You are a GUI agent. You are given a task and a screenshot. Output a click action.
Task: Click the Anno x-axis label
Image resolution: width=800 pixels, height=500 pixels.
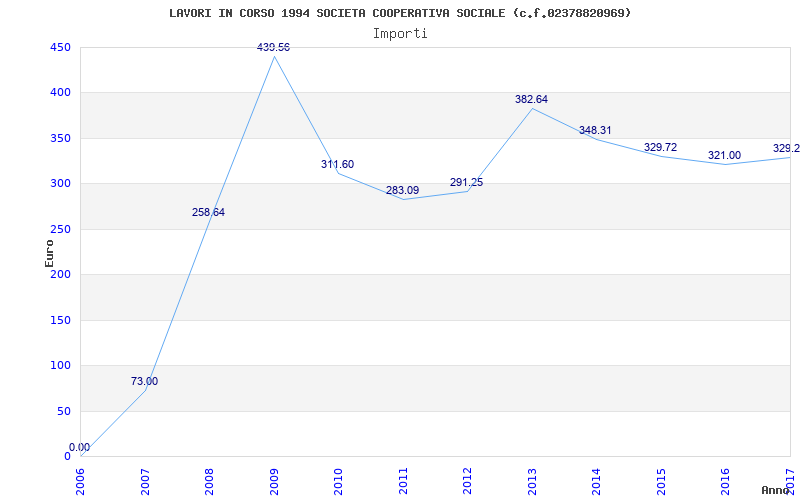click(776, 490)
